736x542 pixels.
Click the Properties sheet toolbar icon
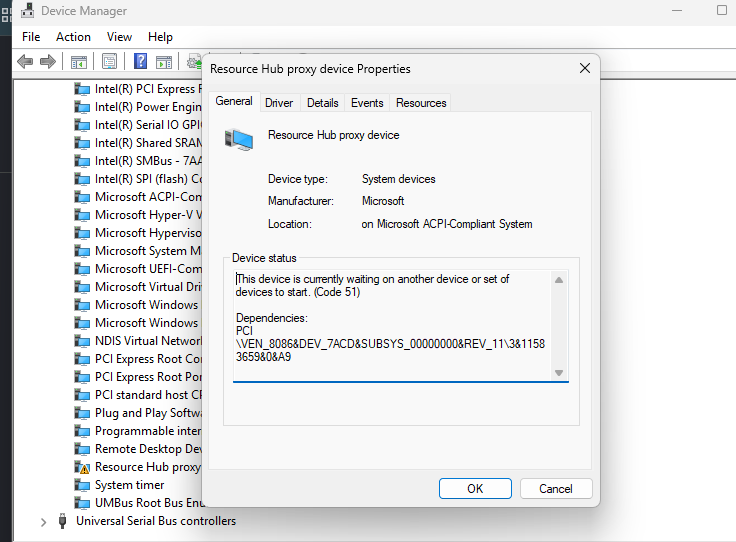pyautogui.click(x=109, y=61)
